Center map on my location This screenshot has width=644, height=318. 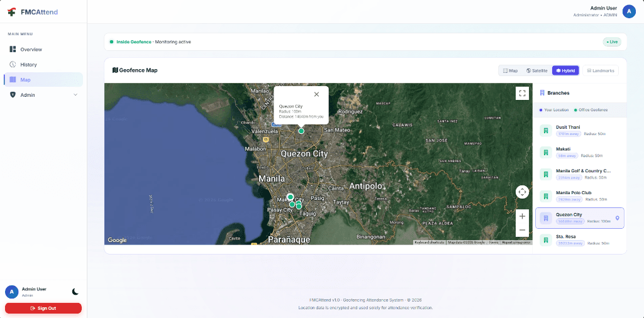pyautogui.click(x=522, y=192)
